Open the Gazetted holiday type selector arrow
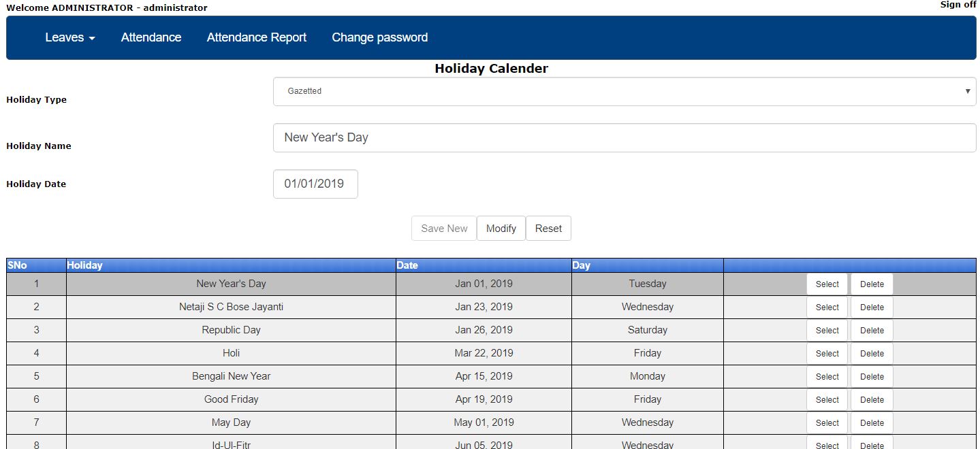This screenshot has height=449, width=980. coord(968,90)
